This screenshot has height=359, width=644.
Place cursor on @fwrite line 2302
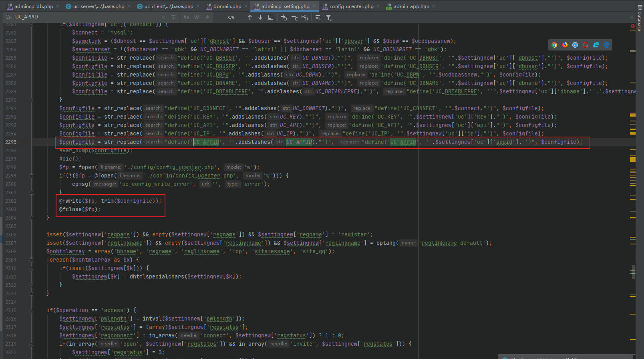click(x=110, y=201)
